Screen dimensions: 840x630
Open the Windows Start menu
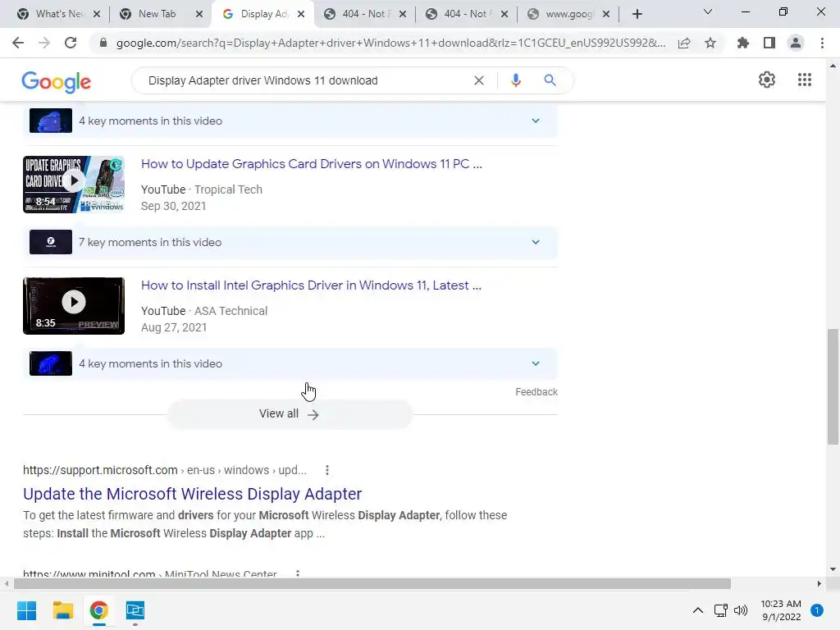(x=26, y=610)
